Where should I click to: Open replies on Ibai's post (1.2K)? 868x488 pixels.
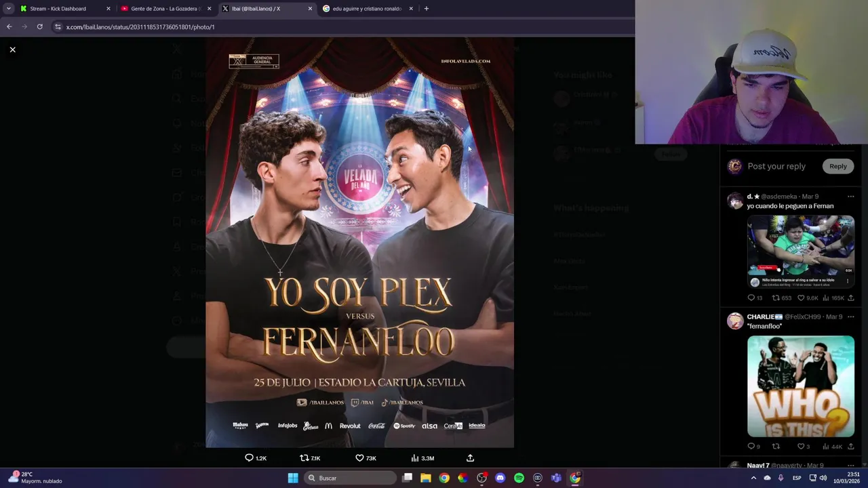(256, 458)
